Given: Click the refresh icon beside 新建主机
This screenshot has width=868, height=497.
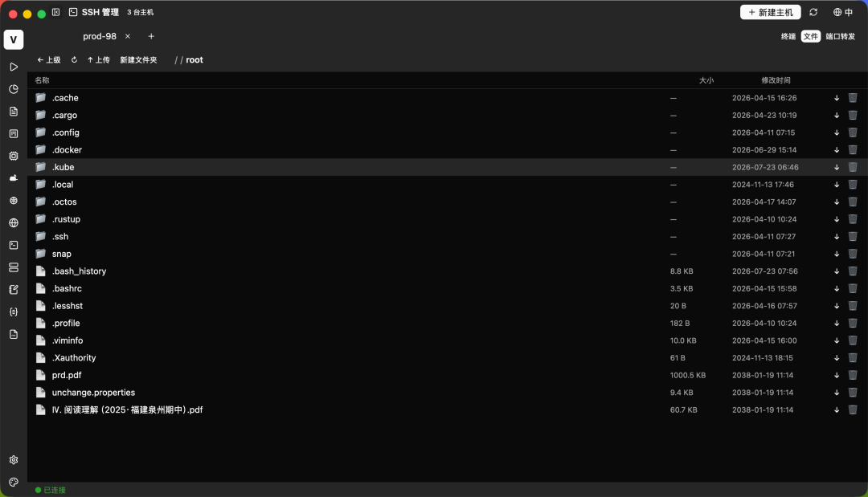Looking at the screenshot, I should pos(813,12).
